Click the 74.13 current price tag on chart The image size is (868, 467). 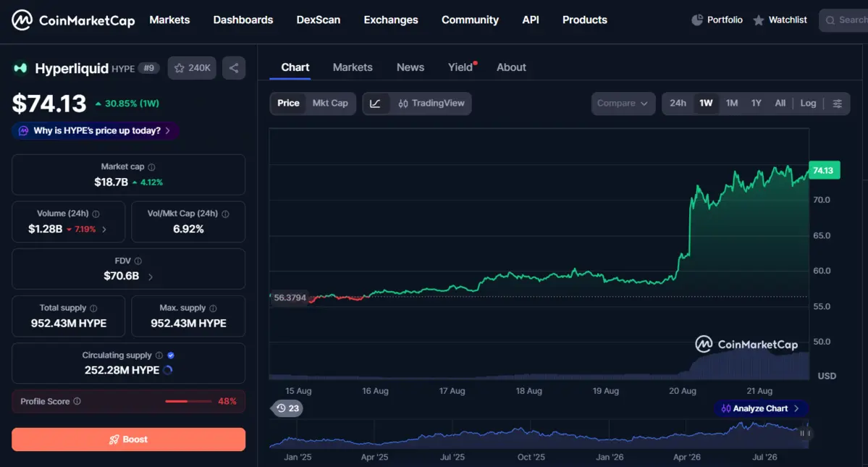pyautogui.click(x=824, y=170)
